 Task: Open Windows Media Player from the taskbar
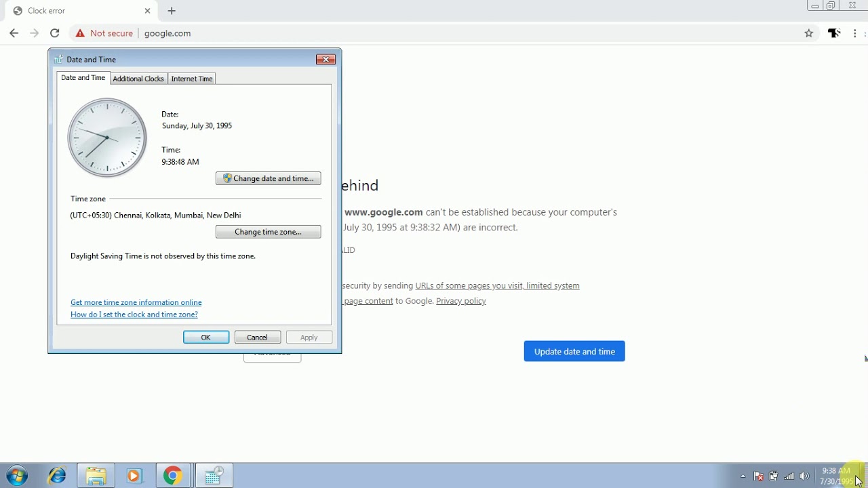click(134, 476)
